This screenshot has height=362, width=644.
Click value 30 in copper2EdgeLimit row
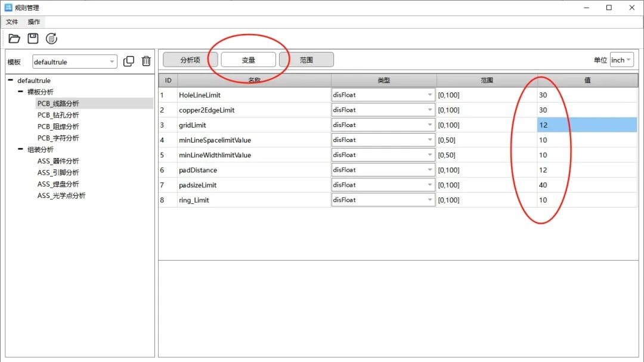tap(587, 110)
